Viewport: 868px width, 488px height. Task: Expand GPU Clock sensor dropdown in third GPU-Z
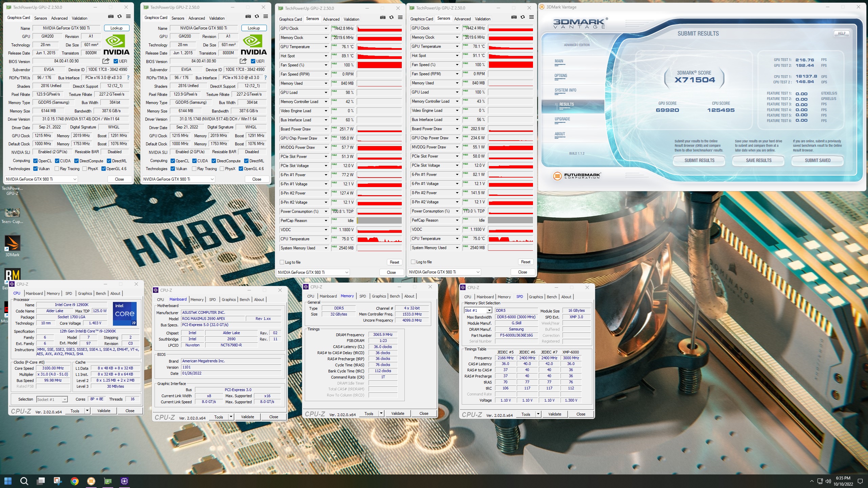[326, 28]
